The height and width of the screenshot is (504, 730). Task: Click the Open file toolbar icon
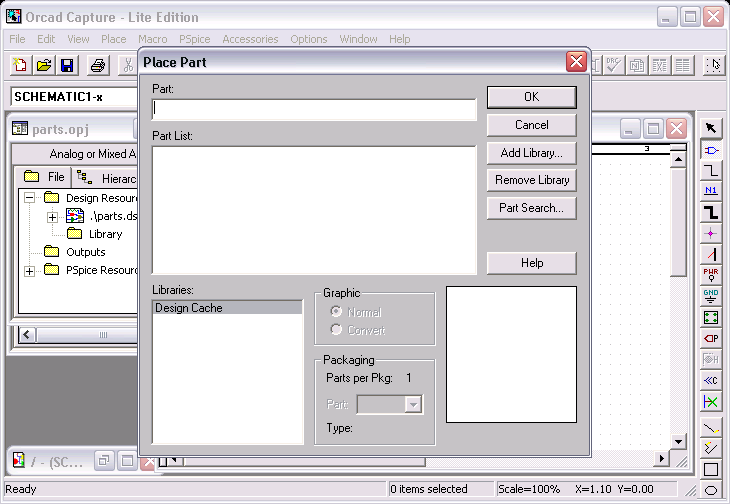tap(44, 65)
